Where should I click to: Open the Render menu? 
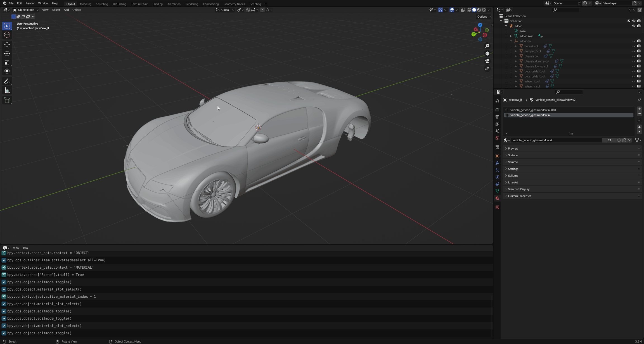[x=30, y=3]
